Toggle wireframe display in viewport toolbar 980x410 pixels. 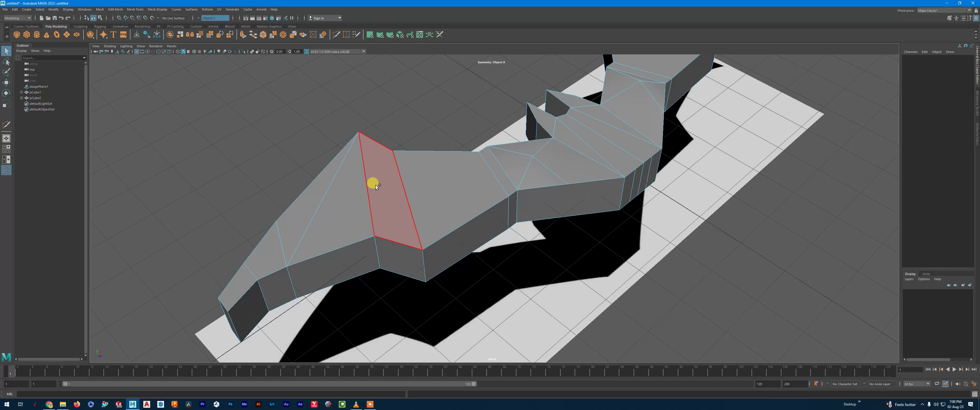coord(178,52)
